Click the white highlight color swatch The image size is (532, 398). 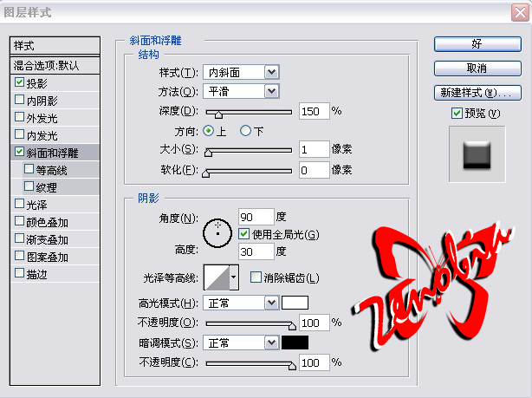coord(295,303)
